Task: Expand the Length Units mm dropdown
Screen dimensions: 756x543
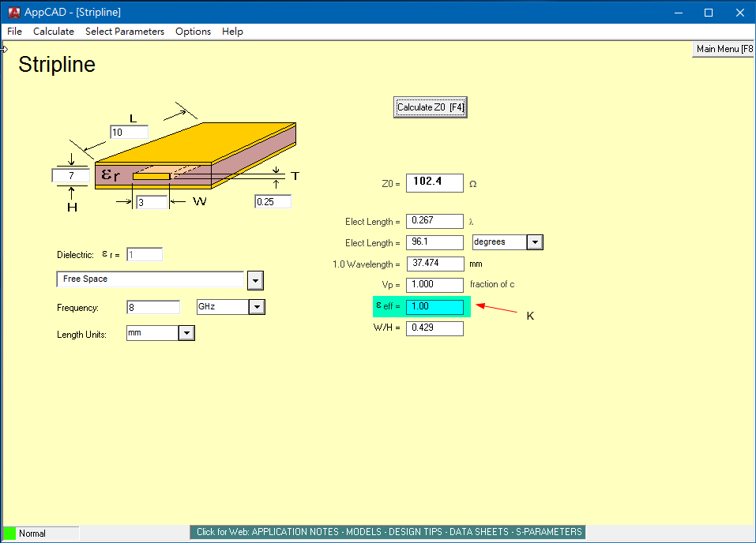Action: pyautogui.click(x=186, y=333)
